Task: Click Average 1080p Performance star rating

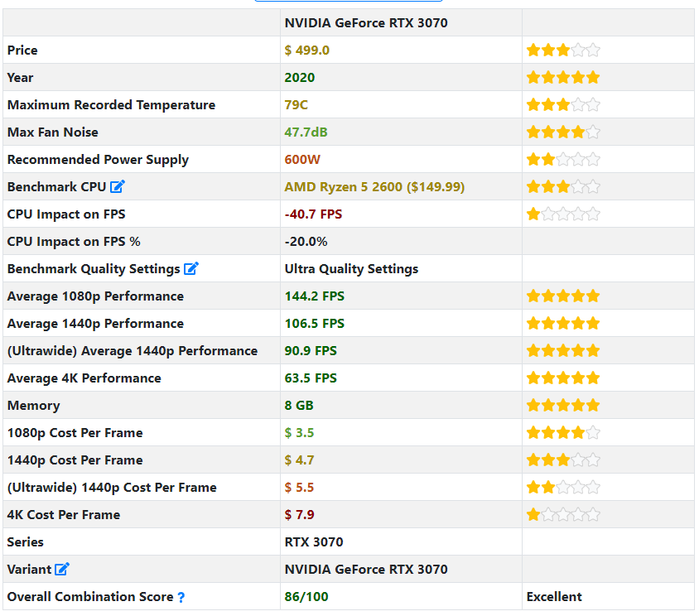Action: (563, 296)
